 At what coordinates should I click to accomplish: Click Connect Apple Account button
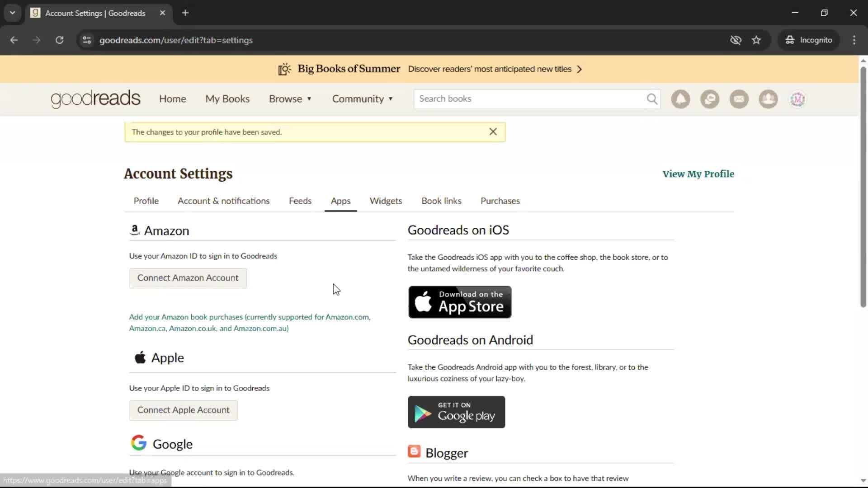point(184,410)
